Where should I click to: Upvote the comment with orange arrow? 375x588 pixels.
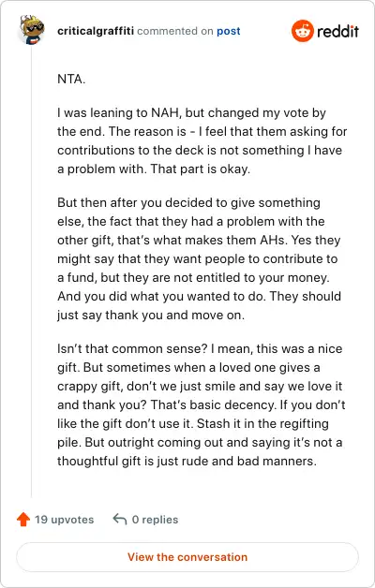tap(23, 520)
